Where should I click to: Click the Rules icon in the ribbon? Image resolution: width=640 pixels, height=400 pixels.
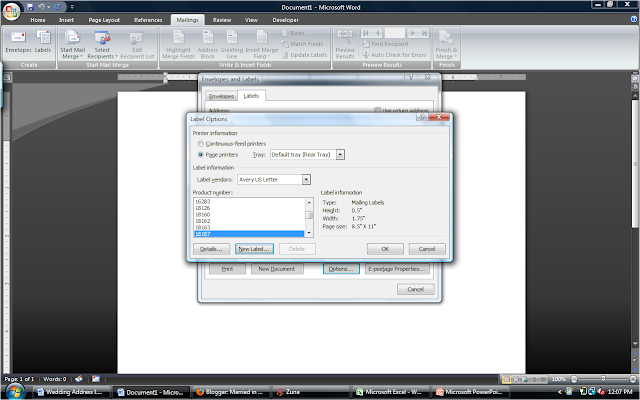[x=295, y=33]
